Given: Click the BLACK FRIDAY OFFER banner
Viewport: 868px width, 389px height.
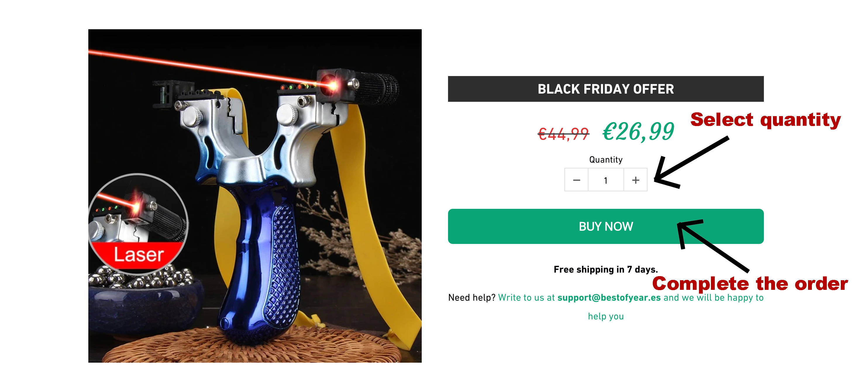Looking at the screenshot, I should pyautogui.click(x=605, y=89).
